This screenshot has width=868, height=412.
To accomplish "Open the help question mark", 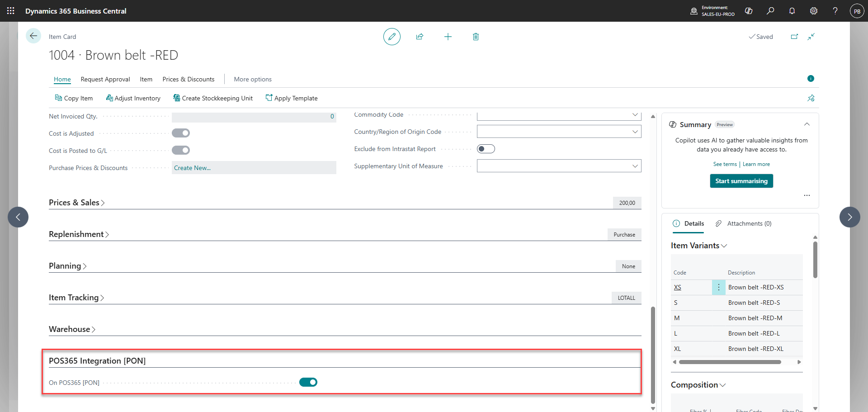I will click(x=835, y=11).
